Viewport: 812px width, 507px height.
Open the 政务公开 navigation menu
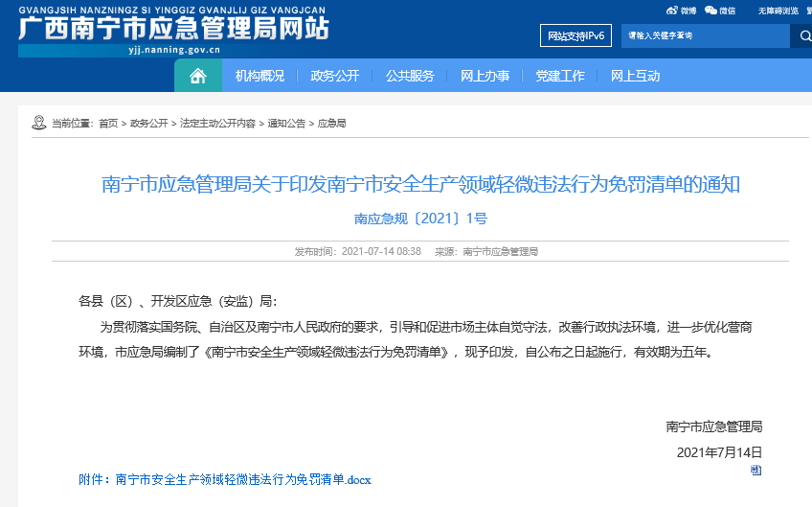[334, 76]
